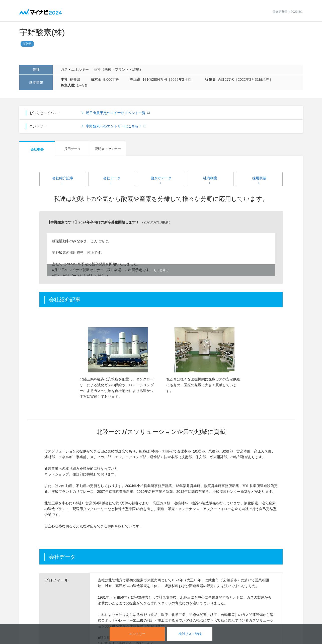Click the 基本情報 header cell
The image size is (322, 644).
[36, 83]
